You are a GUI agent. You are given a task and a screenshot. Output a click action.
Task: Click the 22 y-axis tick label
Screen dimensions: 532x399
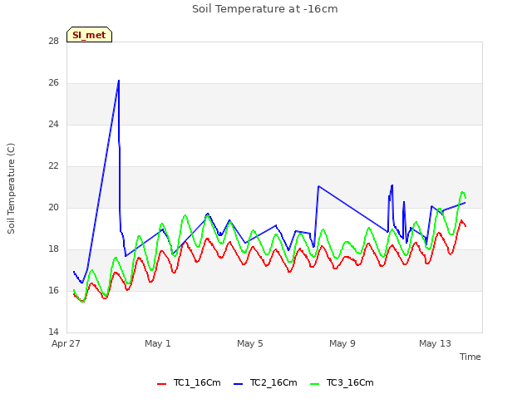[x=53, y=165]
